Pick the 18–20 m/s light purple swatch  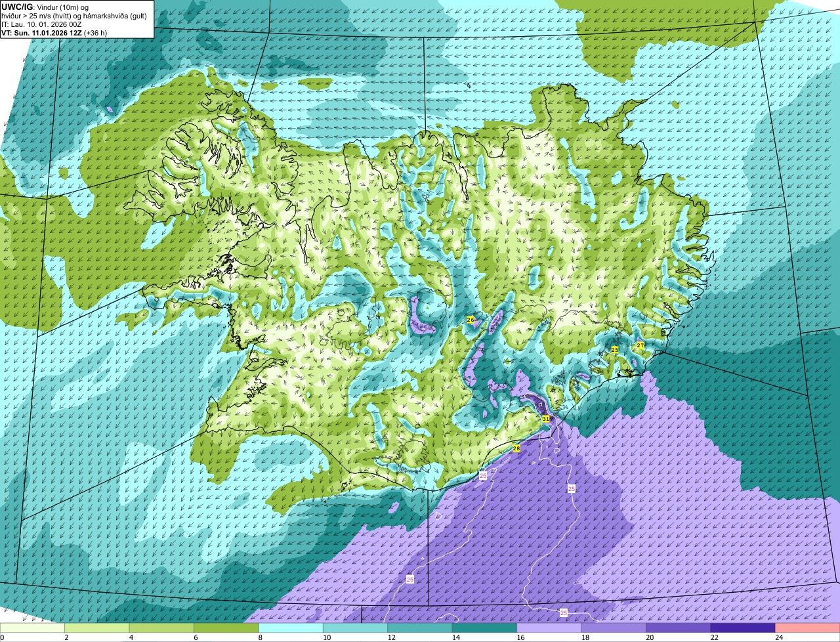(x=614, y=628)
